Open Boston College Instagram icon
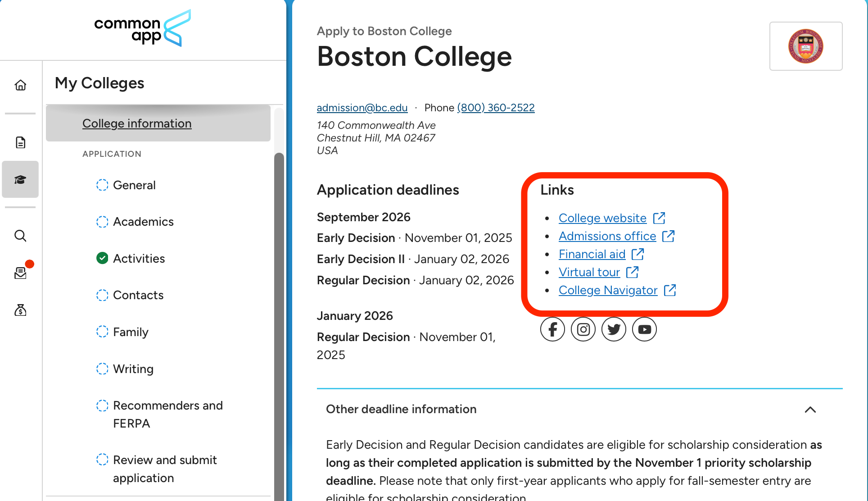This screenshot has width=868, height=501. pyautogui.click(x=583, y=329)
